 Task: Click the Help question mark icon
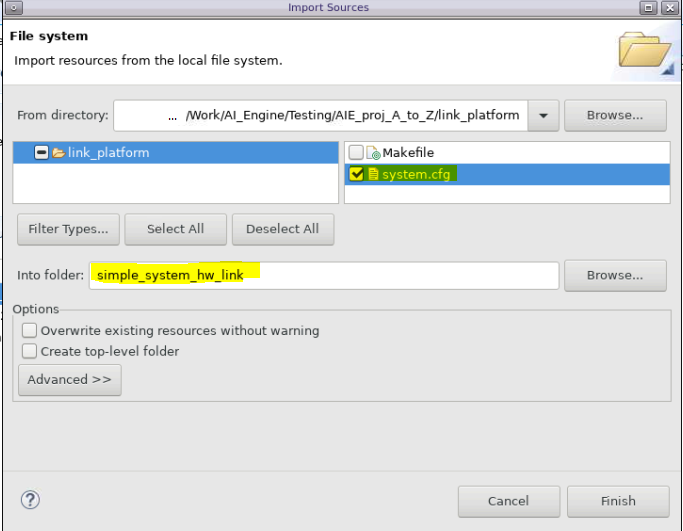click(30, 500)
